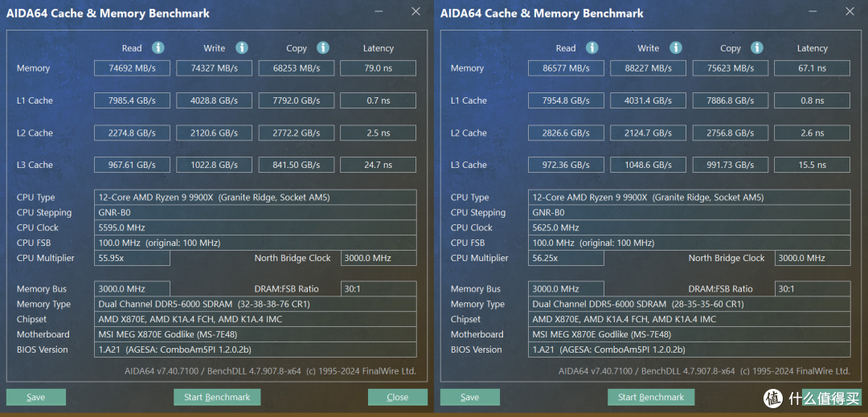Click the Read info icon in the left AIDA64 window
868x417 pixels.
(158, 47)
